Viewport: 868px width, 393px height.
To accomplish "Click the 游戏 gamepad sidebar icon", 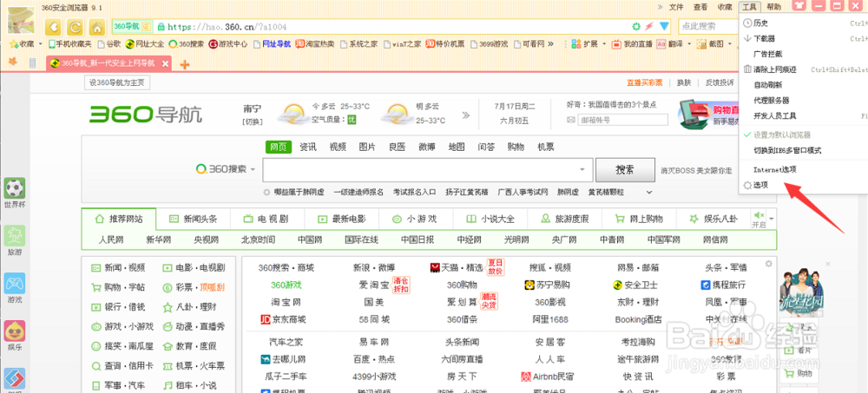I will (15, 284).
